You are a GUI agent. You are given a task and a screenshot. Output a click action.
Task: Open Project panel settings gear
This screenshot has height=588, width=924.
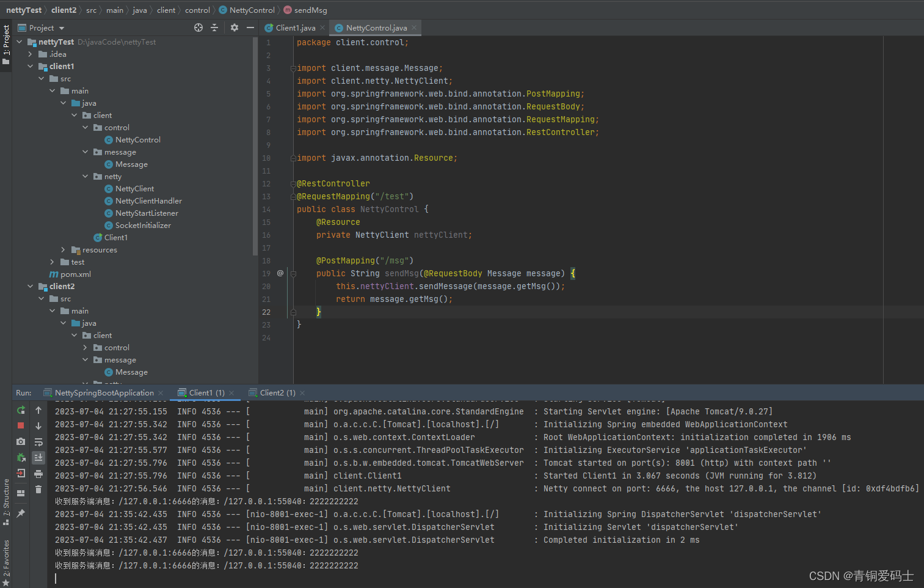coord(235,28)
